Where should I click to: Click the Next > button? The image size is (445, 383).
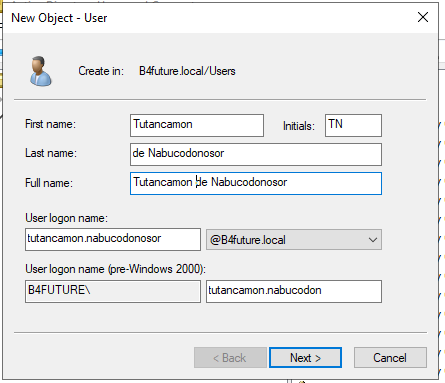tap(305, 358)
